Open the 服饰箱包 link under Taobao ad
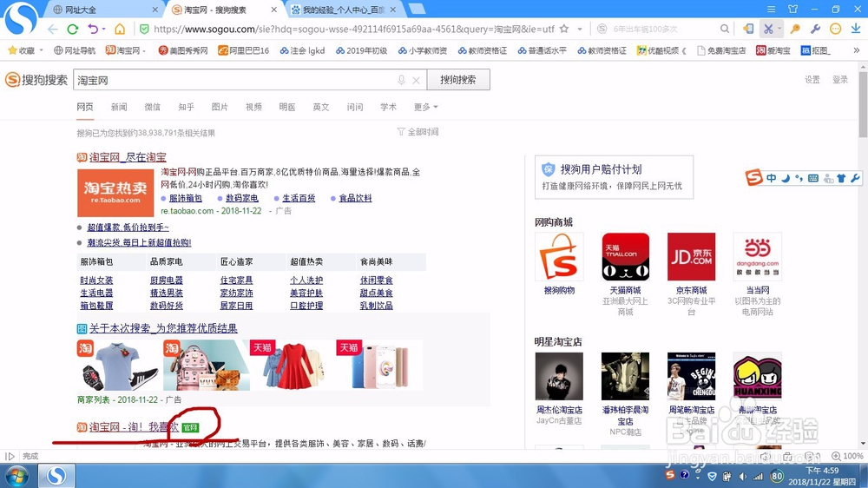 pos(186,198)
